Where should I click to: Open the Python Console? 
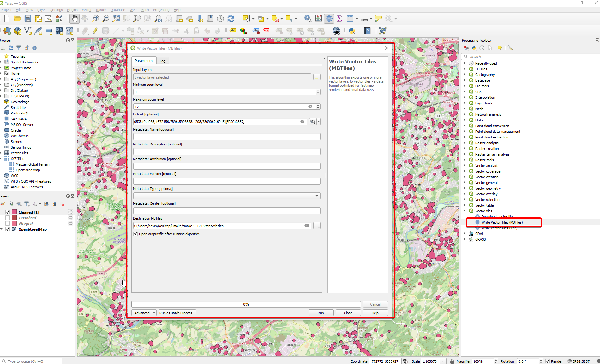(351, 31)
